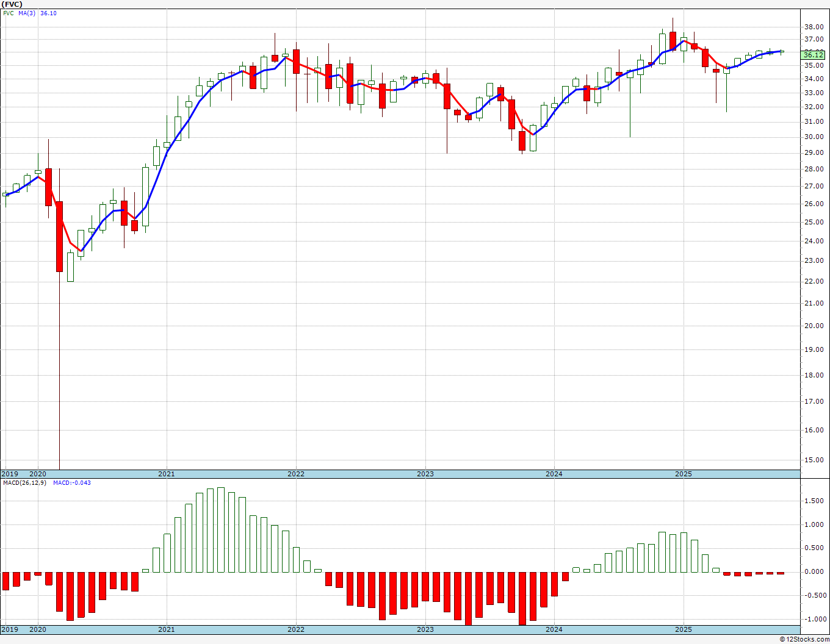Click the 29.00 price axis label

coord(814,152)
